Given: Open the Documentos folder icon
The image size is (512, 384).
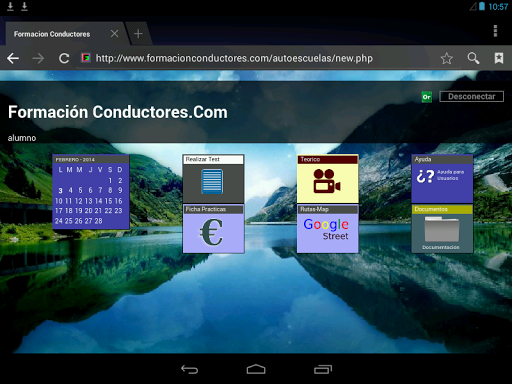Looking at the screenshot, I should (x=442, y=229).
